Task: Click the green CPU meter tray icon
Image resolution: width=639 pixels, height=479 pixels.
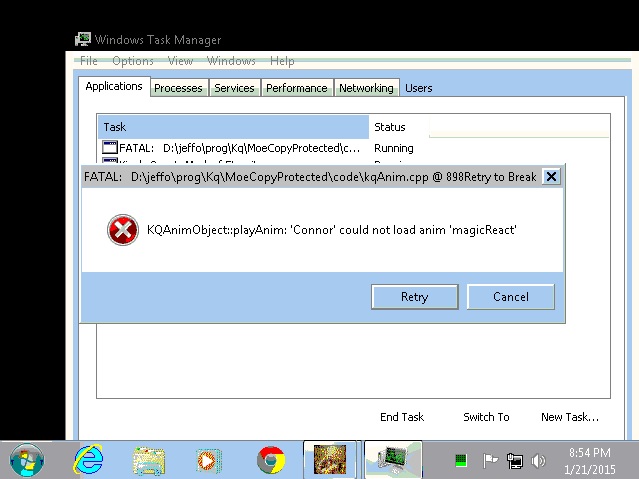Action: (461, 461)
